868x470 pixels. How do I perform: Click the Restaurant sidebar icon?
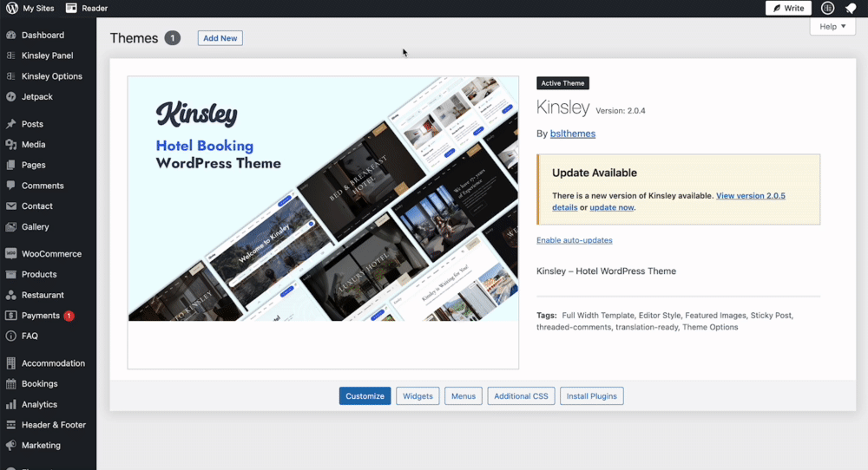point(11,295)
